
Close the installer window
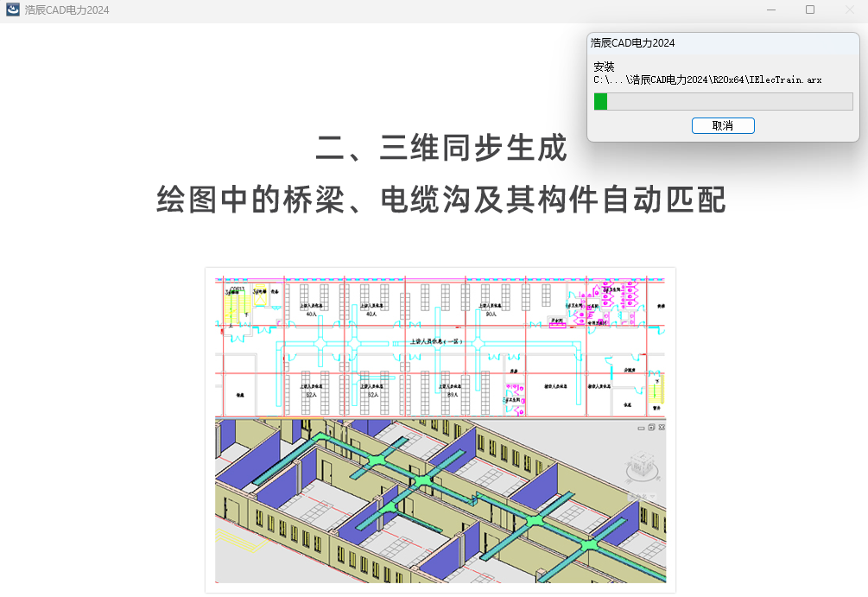850,10
